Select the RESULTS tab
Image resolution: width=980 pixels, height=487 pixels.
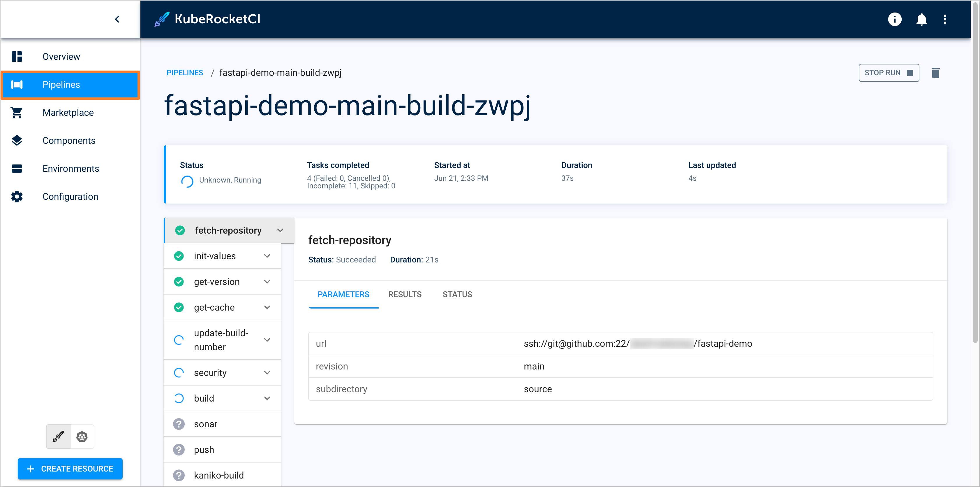click(406, 293)
